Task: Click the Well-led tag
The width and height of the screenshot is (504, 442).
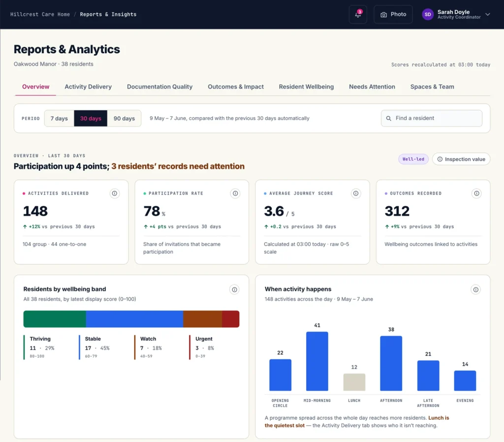Action: point(413,159)
